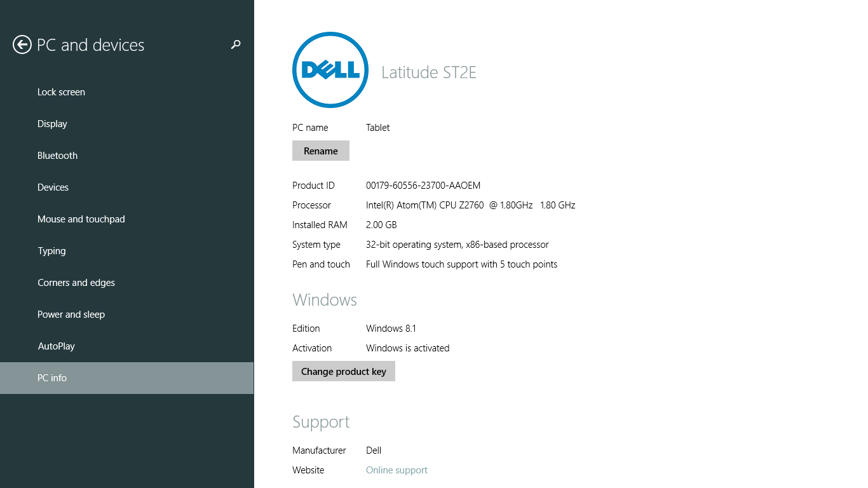Open the Online support link
868x488 pixels.
pyautogui.click(x=397, y=470)
